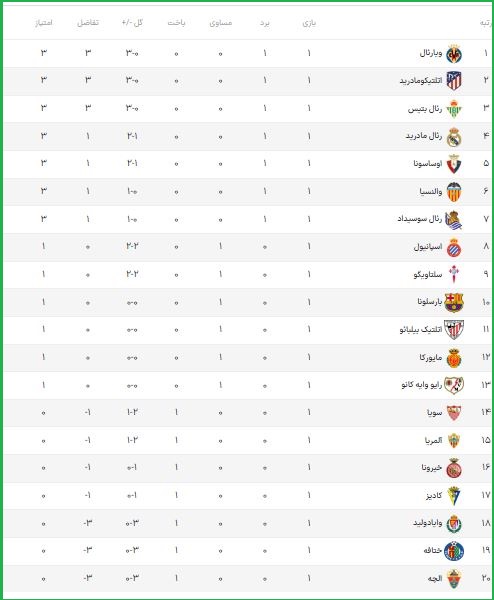Open the سویا team name link
The image size is (494, 600).
click(x=435, y=412)
